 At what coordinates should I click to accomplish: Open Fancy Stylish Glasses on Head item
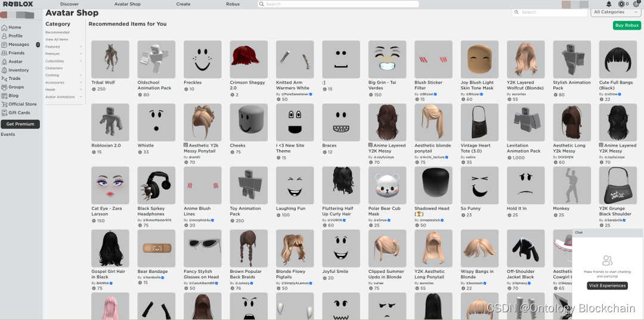[x=203, y=248]
